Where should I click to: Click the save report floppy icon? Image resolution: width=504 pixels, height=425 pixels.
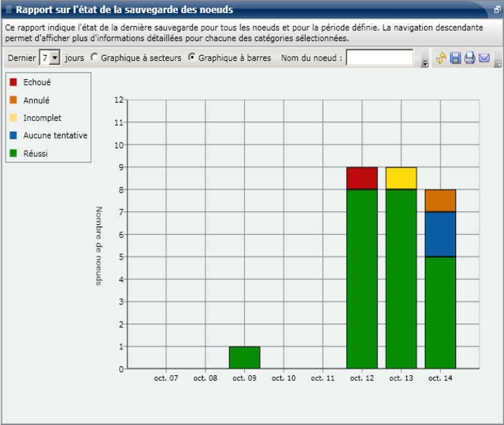456,58
